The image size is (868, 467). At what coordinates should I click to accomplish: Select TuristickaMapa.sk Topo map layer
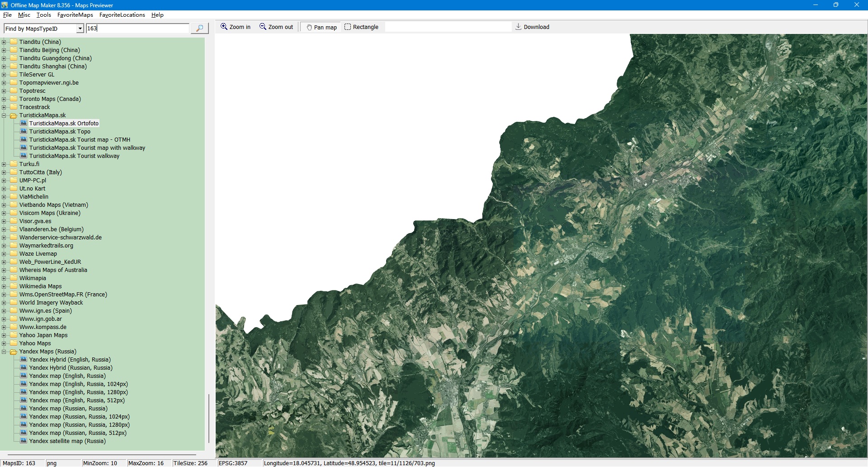pyautogui.click(x=60, y=132)
